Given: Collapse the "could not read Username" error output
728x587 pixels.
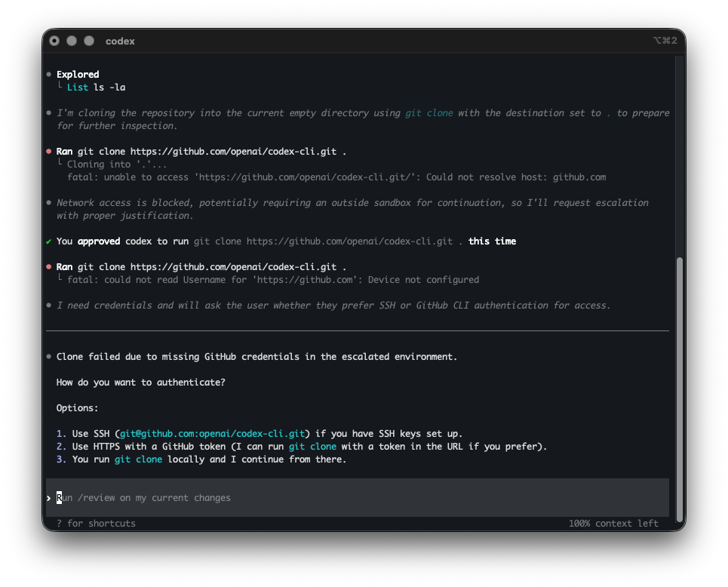Looking at the screenshot, I should click(60, 279).
